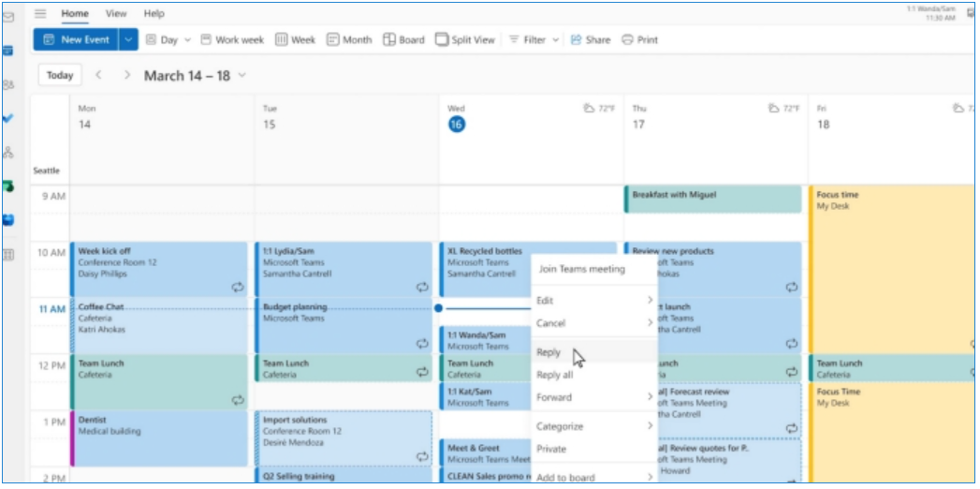Expand the New Event dropdown arrow
Image resolution: width=980 pixels, height=489 pixels.
(128, 39)
